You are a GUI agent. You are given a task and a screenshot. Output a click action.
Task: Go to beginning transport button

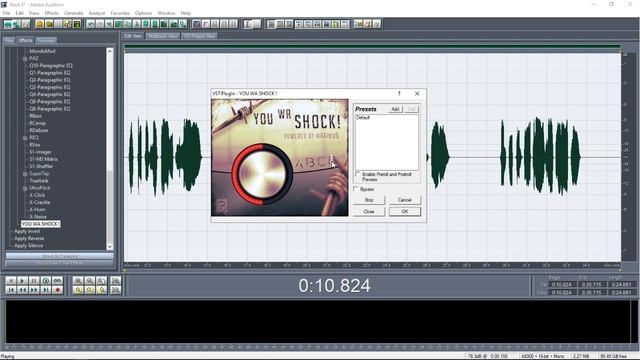point(11,290)
